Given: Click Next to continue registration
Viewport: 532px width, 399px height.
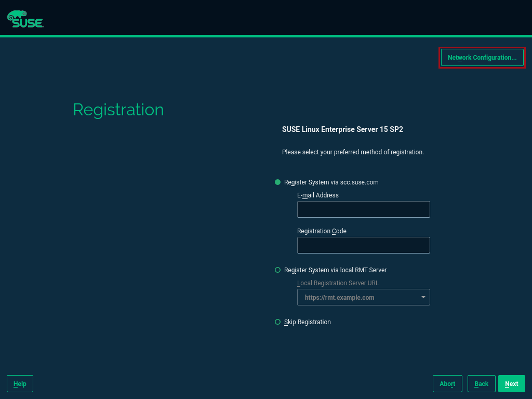Looking at the screenshot, I should click(511, 383).
